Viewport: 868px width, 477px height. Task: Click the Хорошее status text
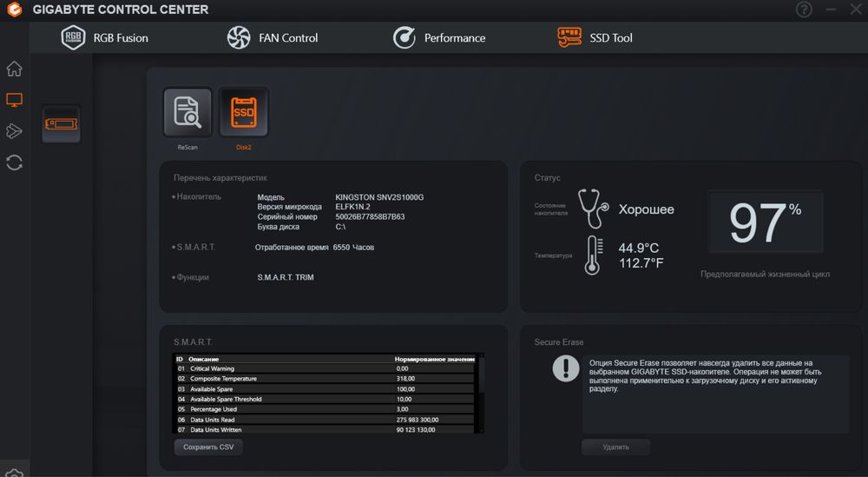pyautogui.click(x=646, y=209)
